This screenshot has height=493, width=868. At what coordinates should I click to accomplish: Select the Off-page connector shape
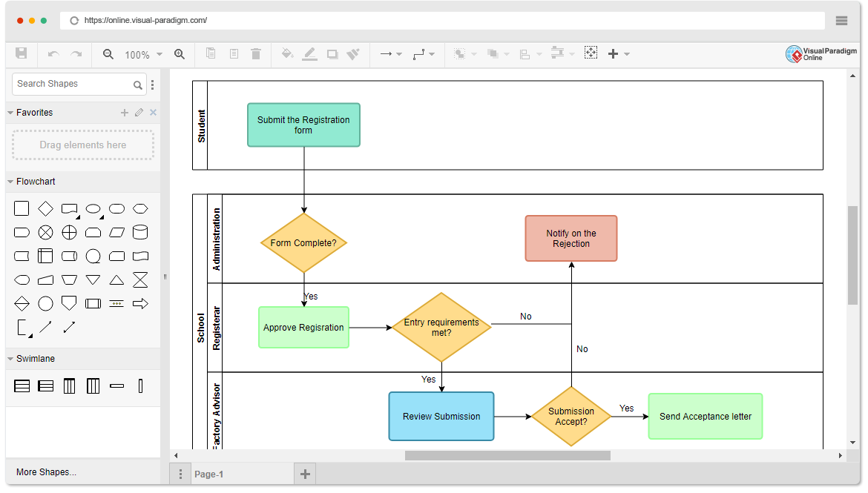(69, 303)
